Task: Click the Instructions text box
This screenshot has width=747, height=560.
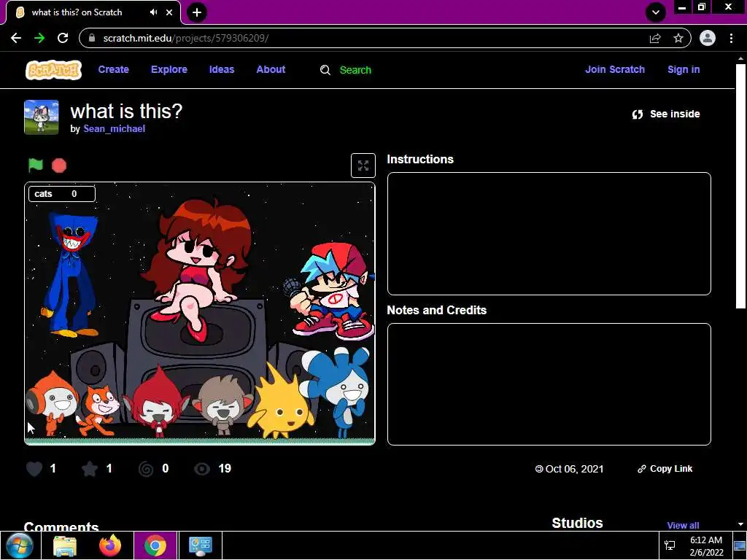Action: [549, 234]
